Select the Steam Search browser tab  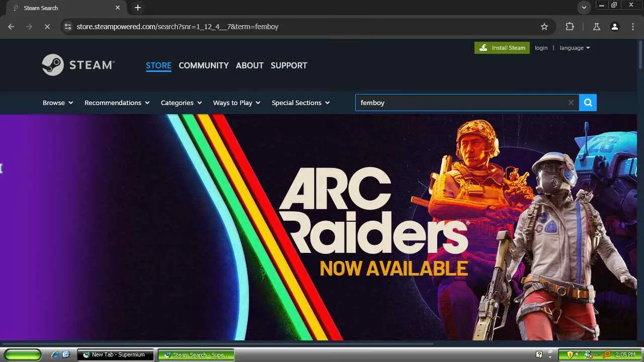(x=65, y=8)
